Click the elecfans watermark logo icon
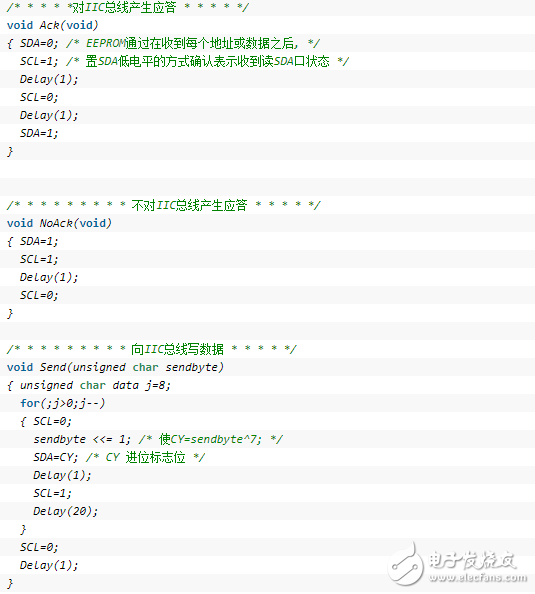 (406, 564)
